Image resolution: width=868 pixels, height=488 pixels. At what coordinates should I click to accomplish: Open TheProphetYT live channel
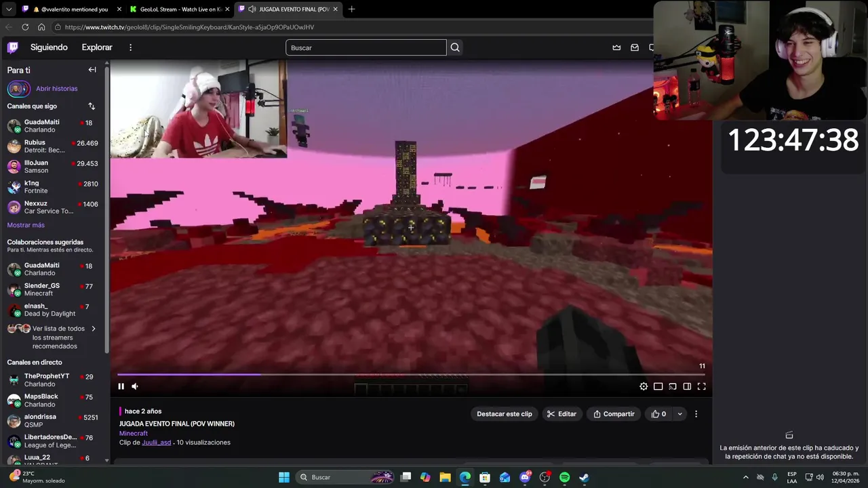pos(53,380)
